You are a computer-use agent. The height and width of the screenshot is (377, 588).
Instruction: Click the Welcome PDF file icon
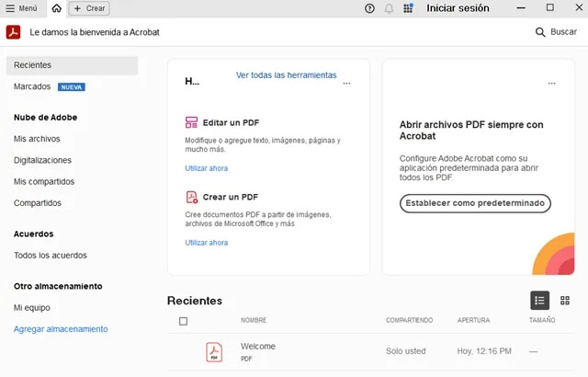click(x=214, y=352)
